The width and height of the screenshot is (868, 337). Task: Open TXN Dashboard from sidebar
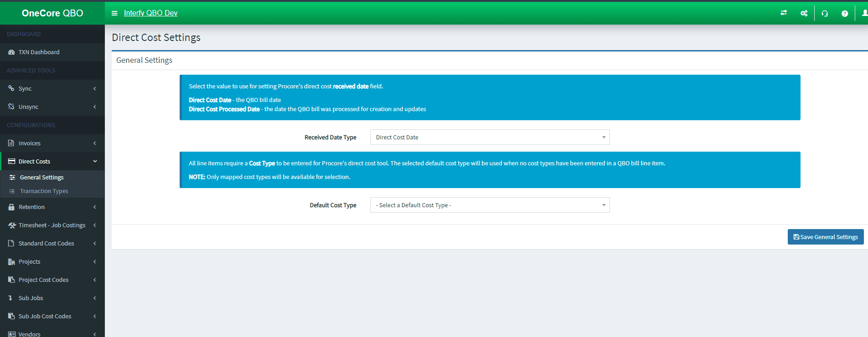click(x=39, y=52)
